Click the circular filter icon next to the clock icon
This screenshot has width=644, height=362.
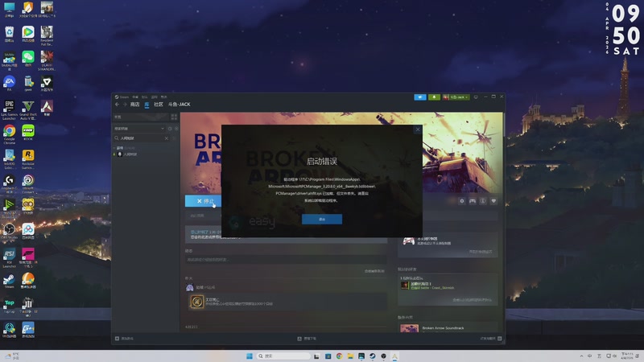pos(176,129)
